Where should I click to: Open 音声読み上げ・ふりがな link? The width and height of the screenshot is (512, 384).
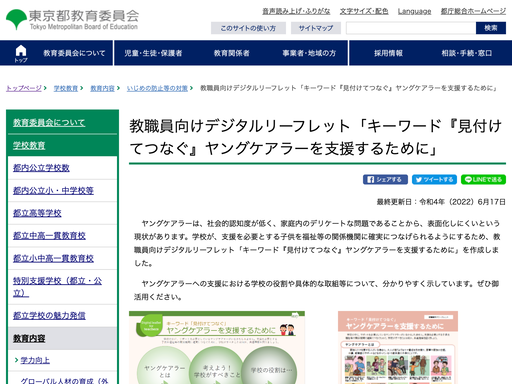point(296,11)
